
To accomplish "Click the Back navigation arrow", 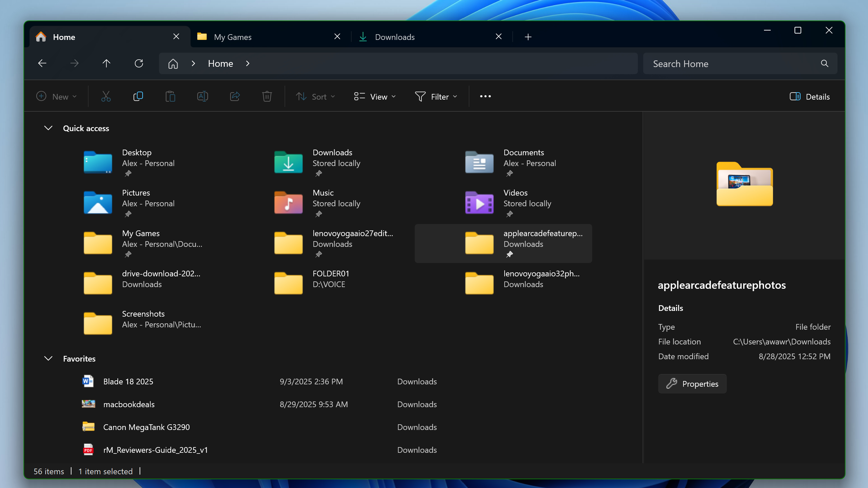I will 42,63.
